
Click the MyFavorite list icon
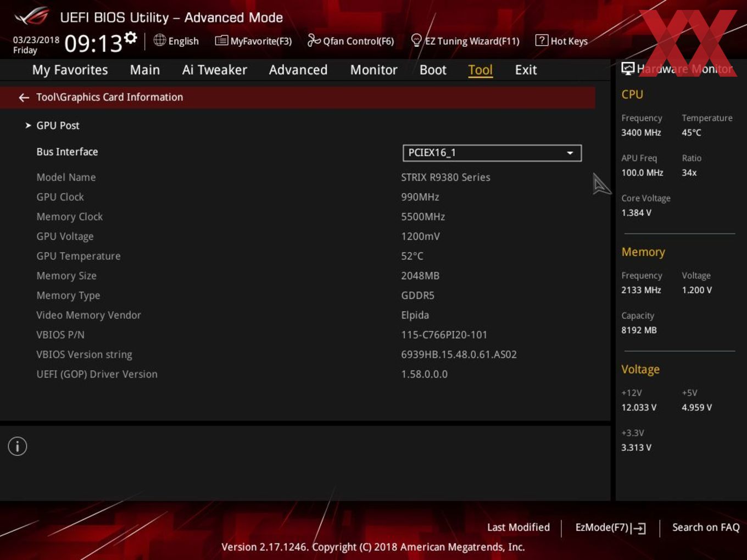221,41
